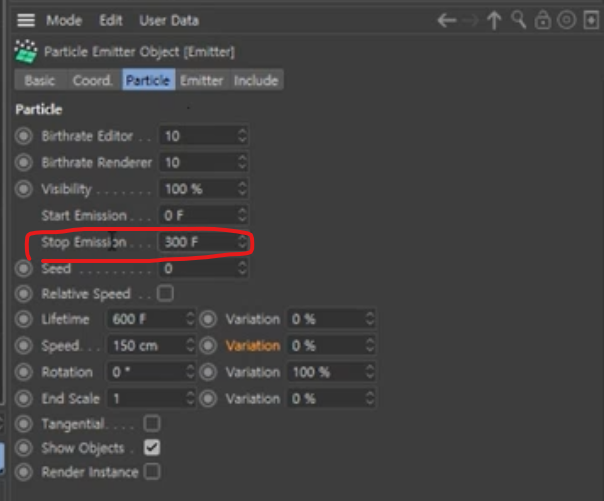This screenshot has width=604, height=501.
Task: Click the Birthrate Renderer stepper arrows
Action: [x=242, y=163]
